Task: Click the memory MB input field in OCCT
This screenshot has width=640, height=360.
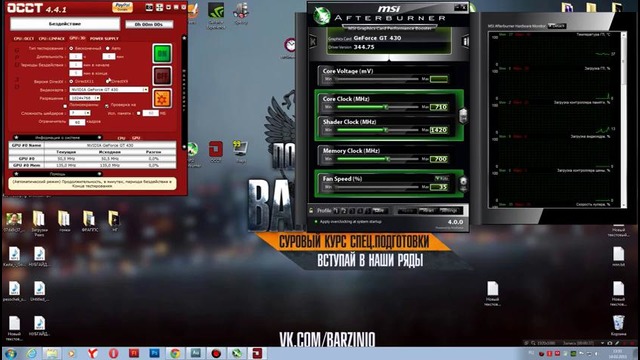Action: [151, 113]
